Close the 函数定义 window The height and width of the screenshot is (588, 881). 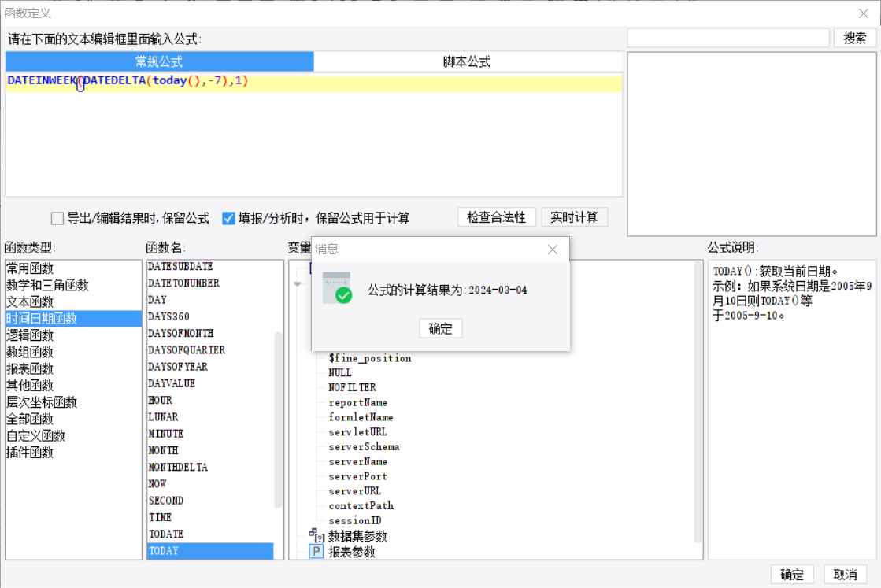(x=864, y=13)
